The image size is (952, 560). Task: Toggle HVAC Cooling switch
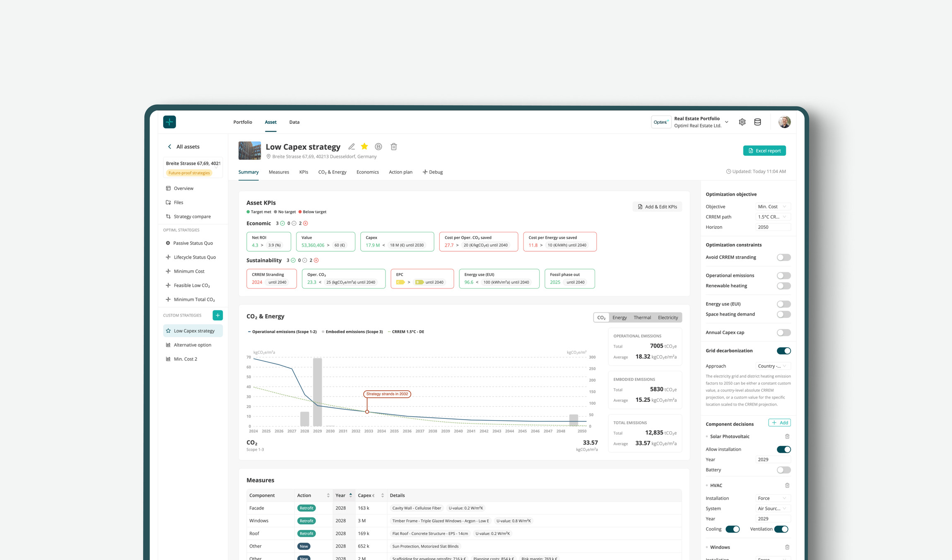[x=733, y=529]
